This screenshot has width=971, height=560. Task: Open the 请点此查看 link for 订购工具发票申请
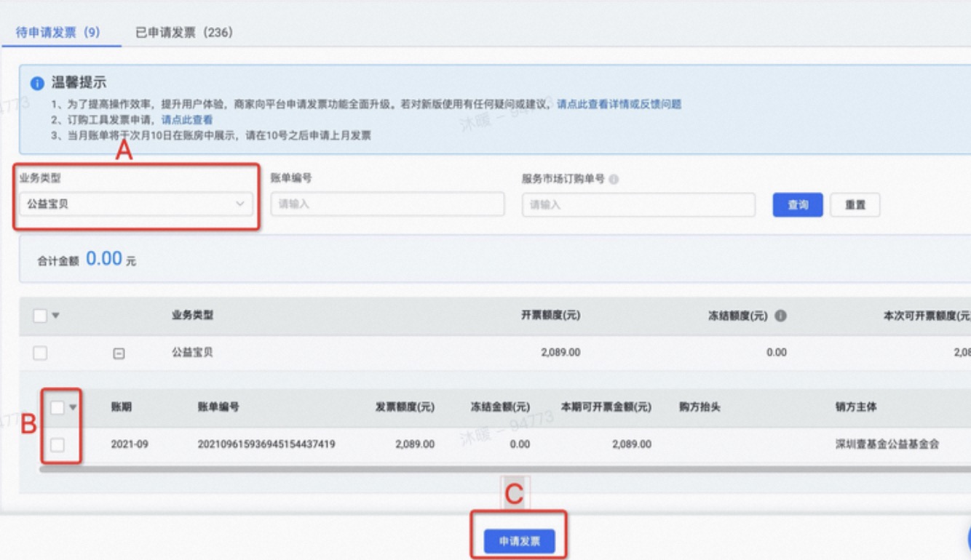187,120
